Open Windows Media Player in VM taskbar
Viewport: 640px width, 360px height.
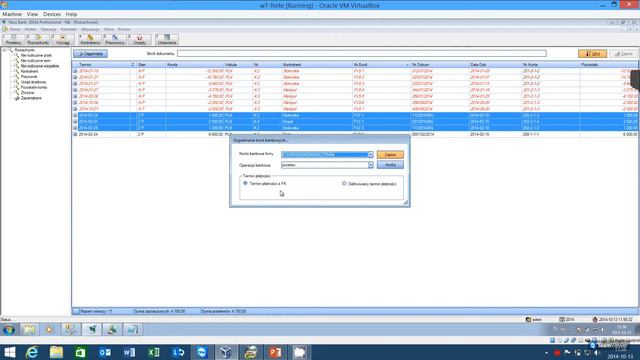[50, 329]
